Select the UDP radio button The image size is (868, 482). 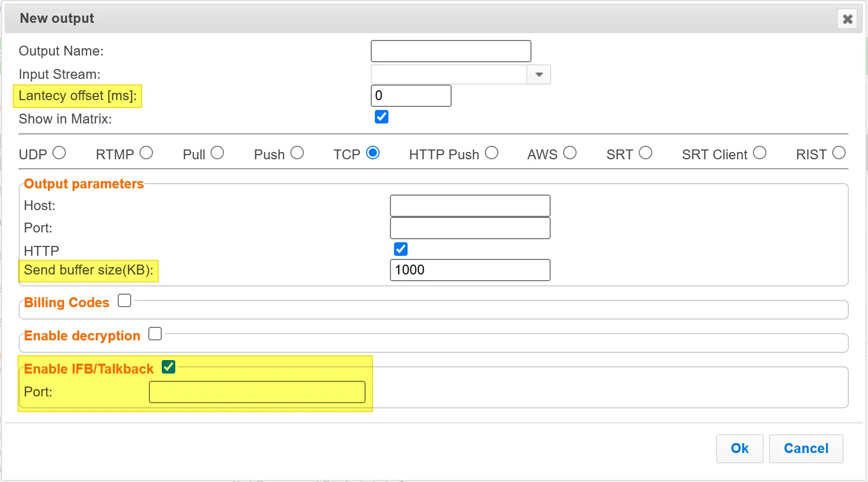(59, 153)
